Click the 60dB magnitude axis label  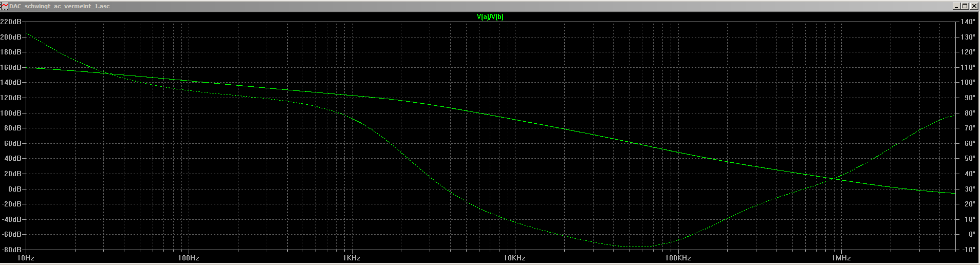point(12,143)
